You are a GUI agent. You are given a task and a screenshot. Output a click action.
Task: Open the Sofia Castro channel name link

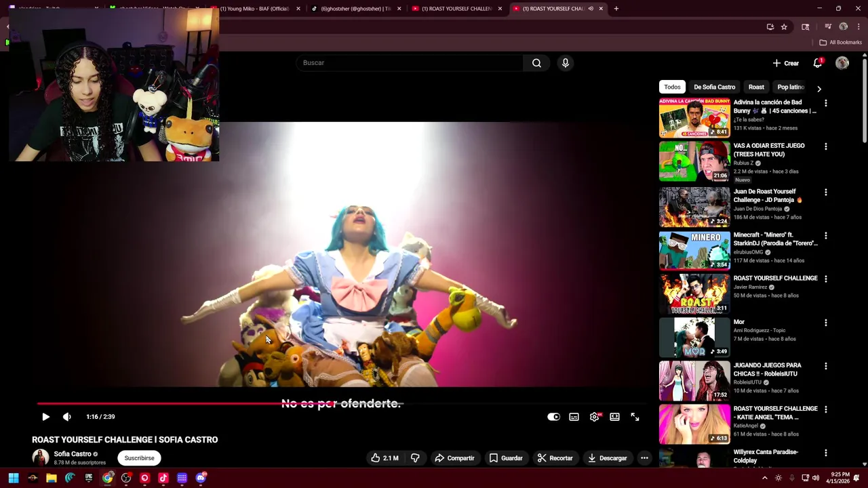pos(73,454)
